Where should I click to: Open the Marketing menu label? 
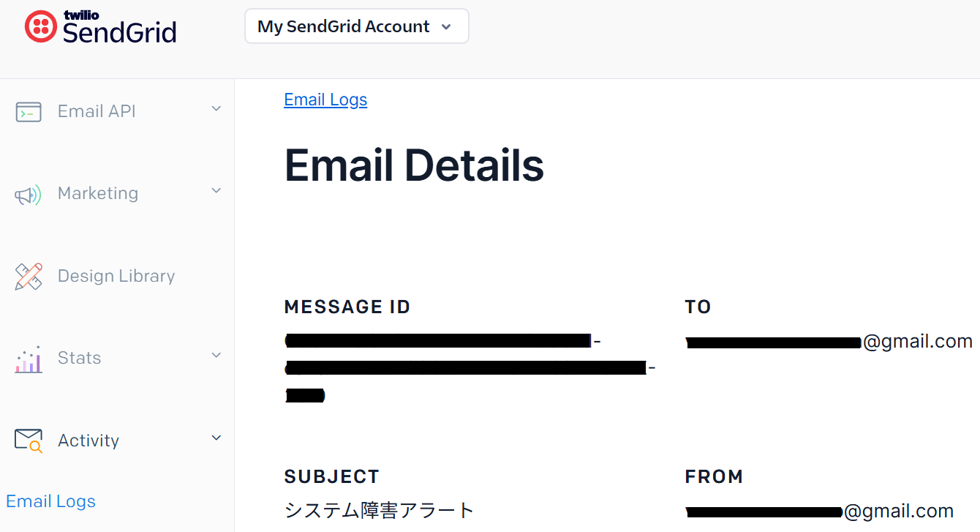coord(98,193)
